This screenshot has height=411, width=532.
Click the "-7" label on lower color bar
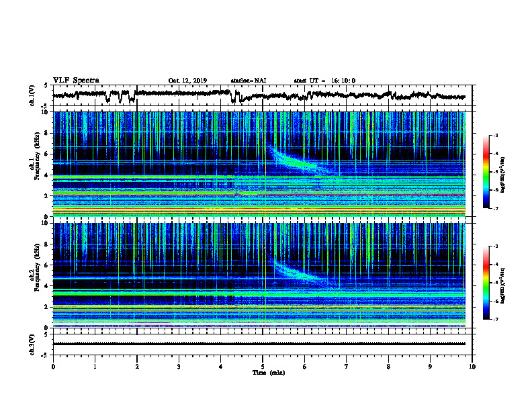(496, 319)
